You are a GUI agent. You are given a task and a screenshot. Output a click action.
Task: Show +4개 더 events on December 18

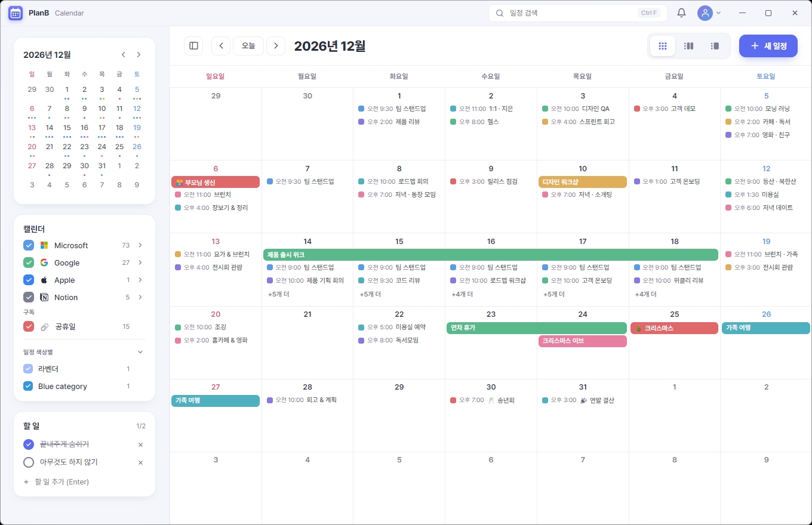point(646,294)
